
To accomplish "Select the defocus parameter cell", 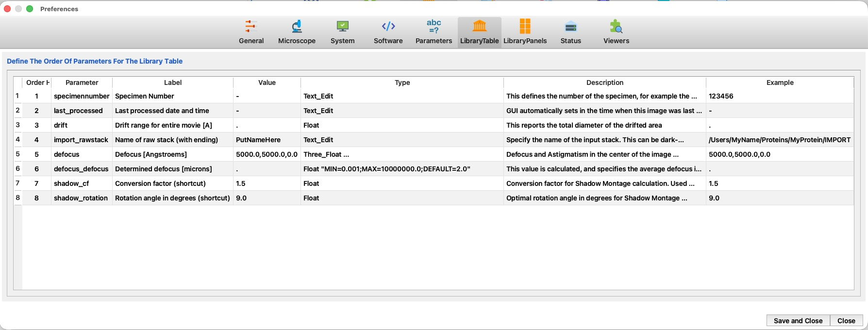I will coord(82,154).
